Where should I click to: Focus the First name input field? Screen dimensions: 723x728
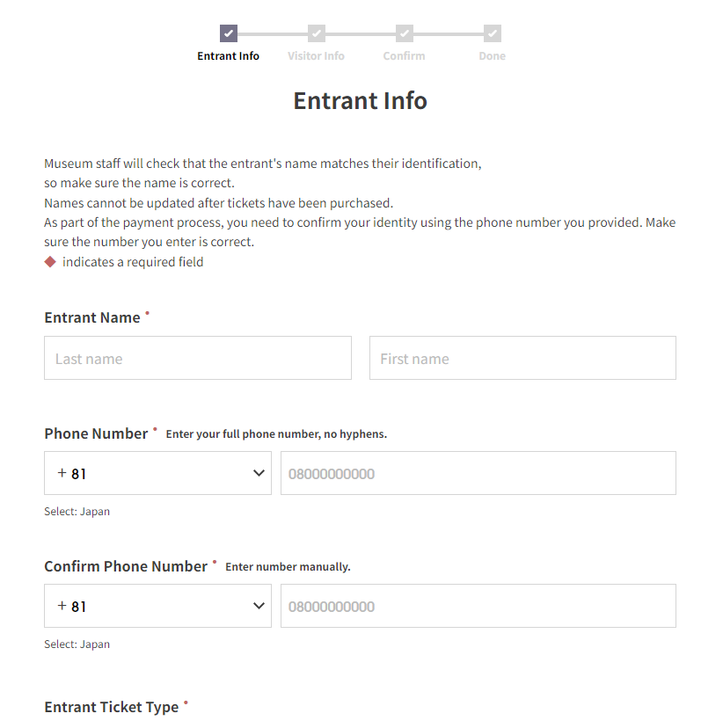tap(522, 358)
